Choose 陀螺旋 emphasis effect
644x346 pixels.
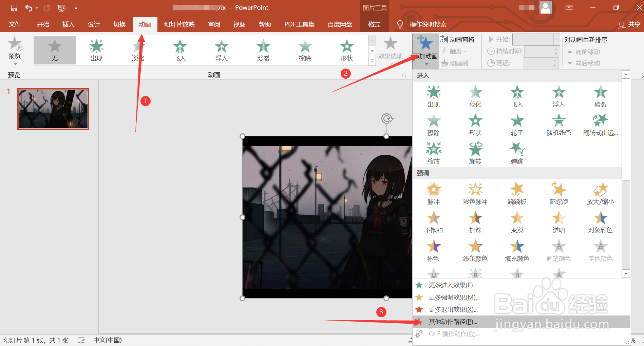pos(559,194)
